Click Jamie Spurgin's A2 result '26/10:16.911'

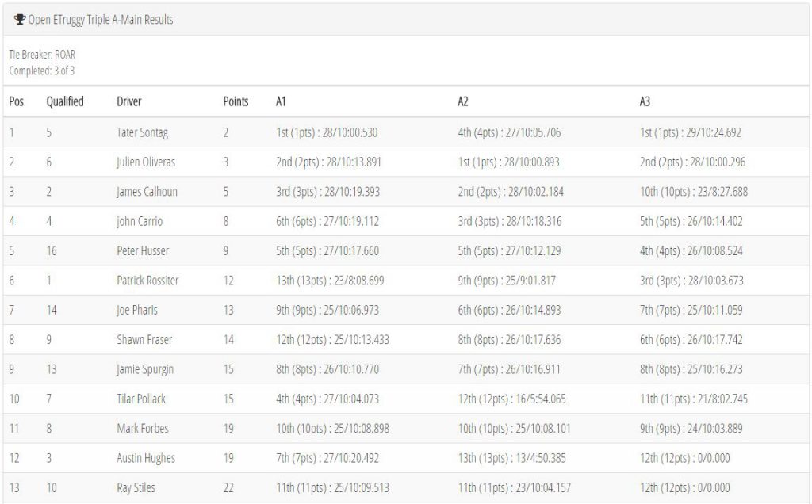pyautogui.click(x=534, y=369)
